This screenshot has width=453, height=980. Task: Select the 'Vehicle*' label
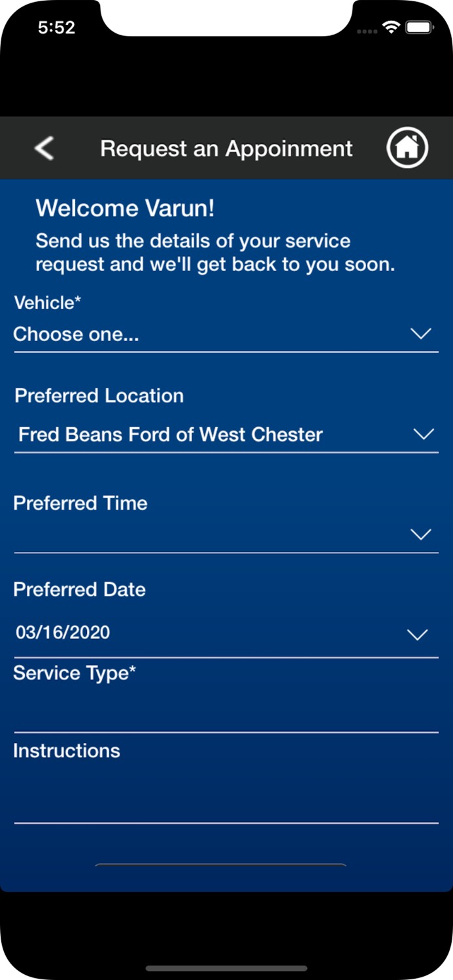[x=46, y=302]
